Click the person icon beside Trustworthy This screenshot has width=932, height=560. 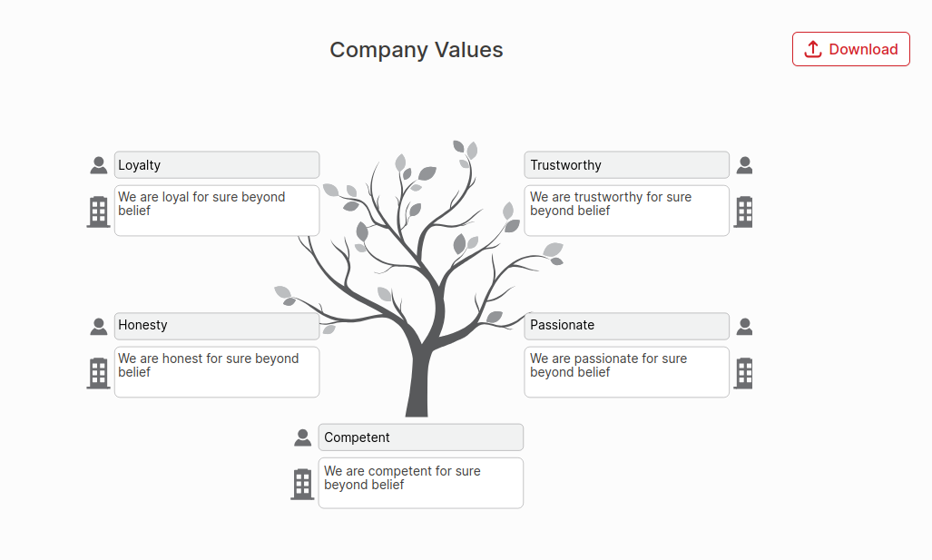744,164
